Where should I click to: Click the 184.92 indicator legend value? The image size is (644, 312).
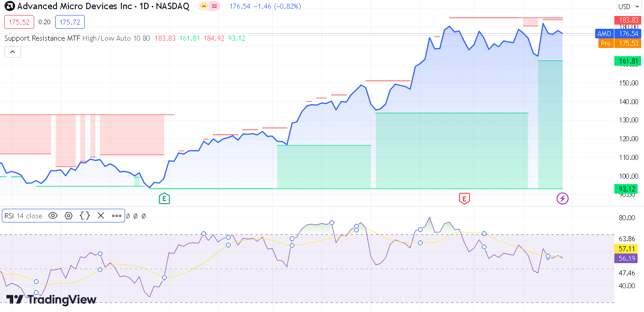tap(214, 38)
